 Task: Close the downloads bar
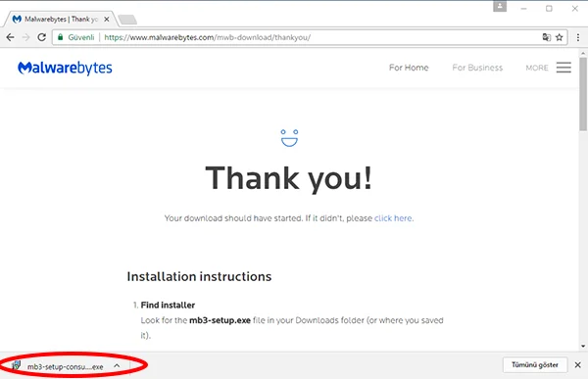pyautogui.click(x=578, y=364)
